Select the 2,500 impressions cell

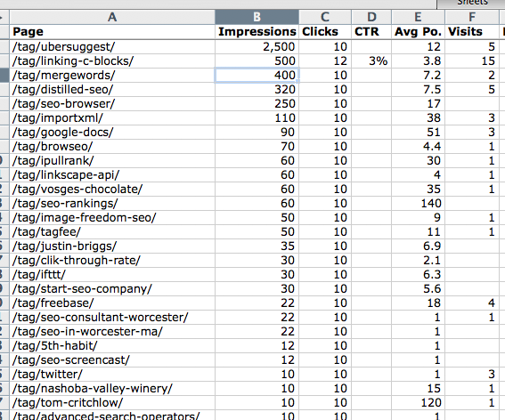coord(257,47)
